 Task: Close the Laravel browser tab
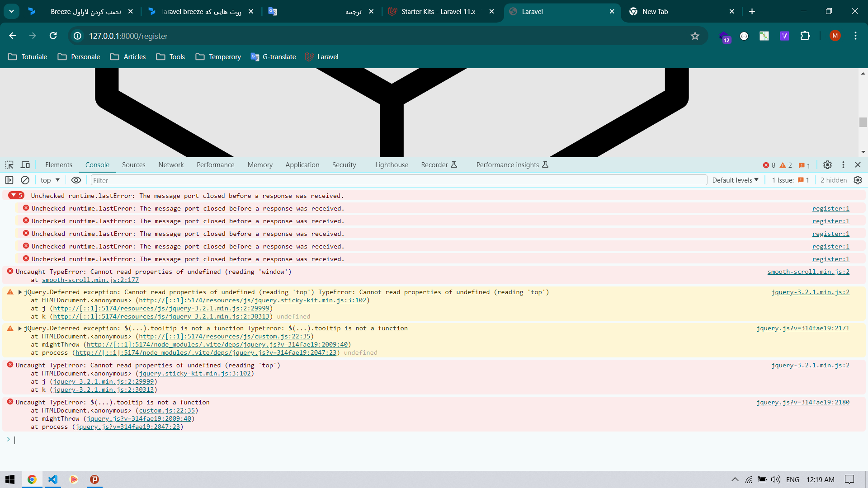(x=612, y=12)
